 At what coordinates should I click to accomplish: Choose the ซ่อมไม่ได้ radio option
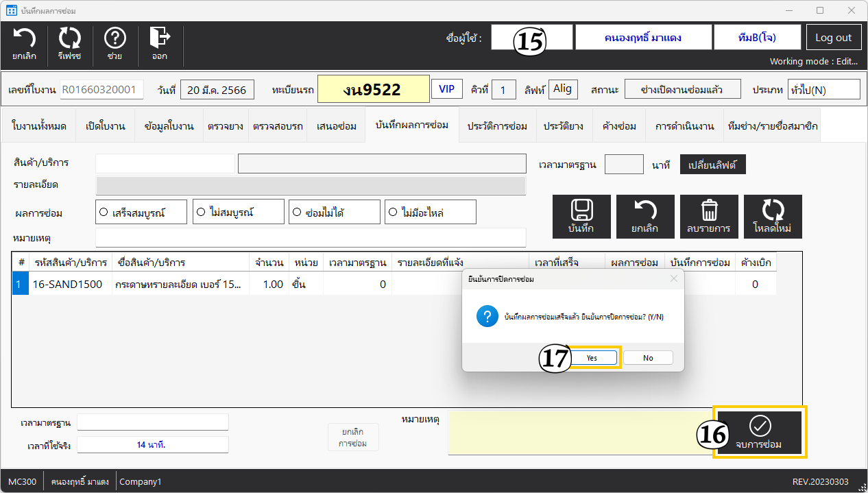(x=297, y=213)
